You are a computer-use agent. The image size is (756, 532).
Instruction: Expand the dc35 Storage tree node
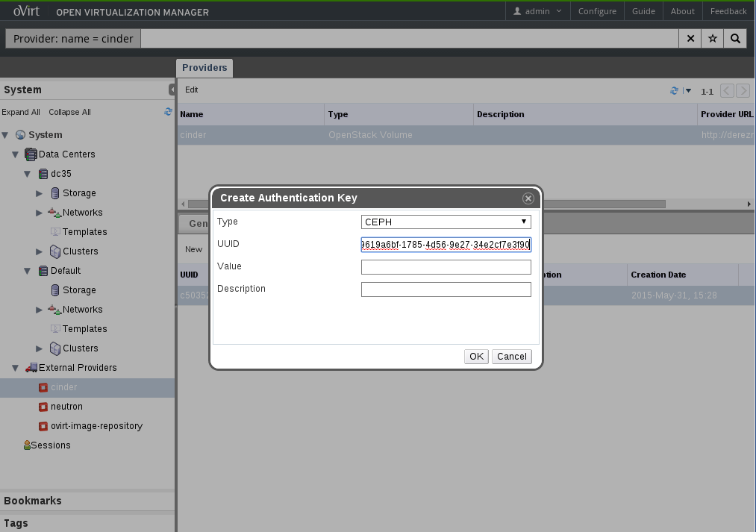[40, 193]
